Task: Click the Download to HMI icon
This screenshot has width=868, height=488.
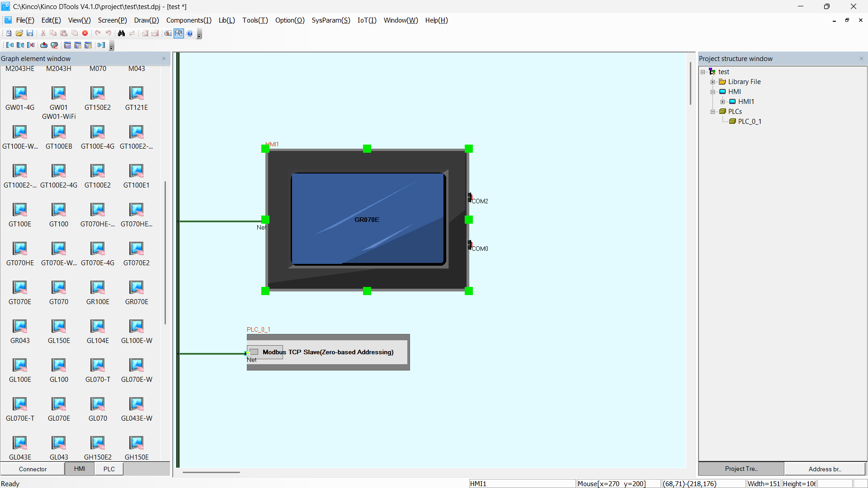Action: [44, 45]
